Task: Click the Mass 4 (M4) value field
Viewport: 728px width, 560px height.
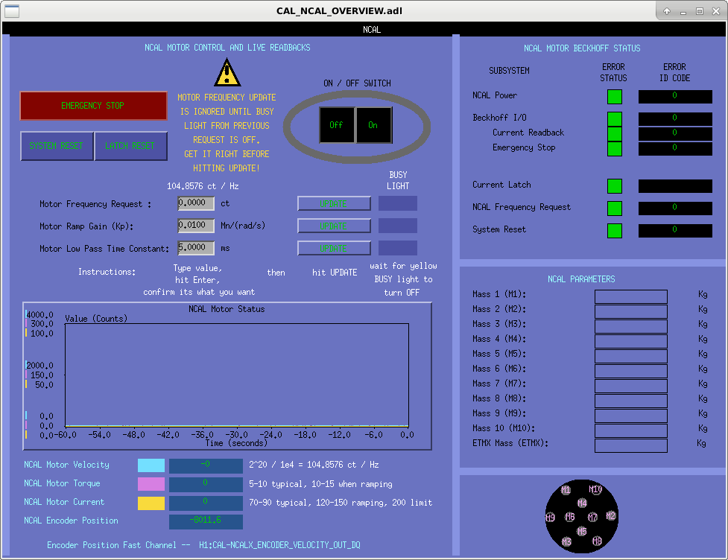Action: 631,341
